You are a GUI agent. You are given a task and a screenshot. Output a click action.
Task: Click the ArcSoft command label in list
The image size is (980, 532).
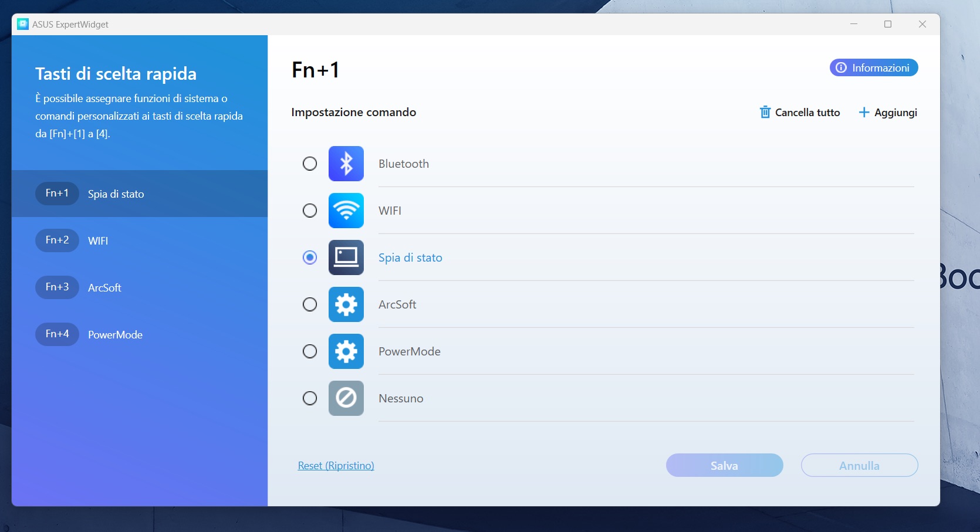(x=397, y=304)
